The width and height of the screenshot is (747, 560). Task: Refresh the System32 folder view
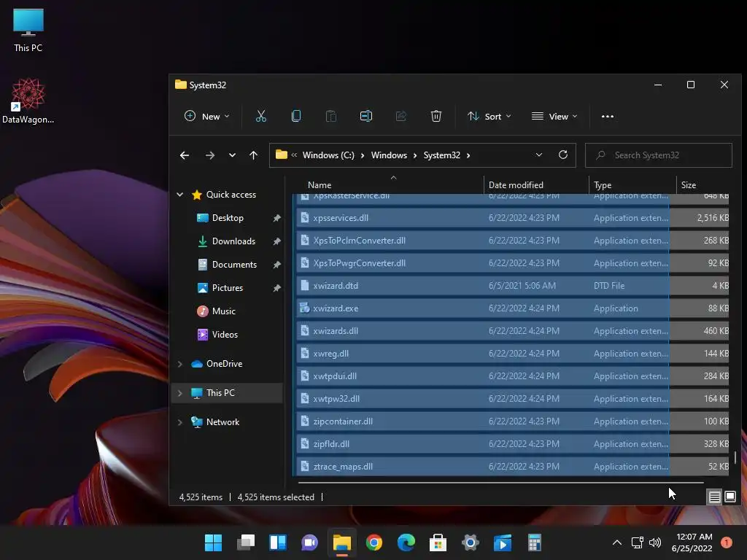tap(563, 155)
